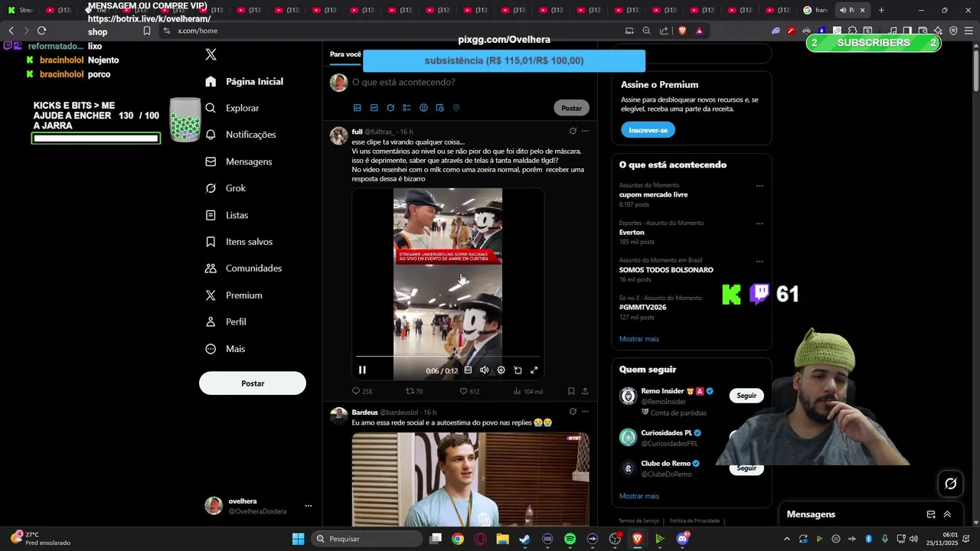Image resolution: width=980 pixels, height=551 pixels.
Task: Share the fulltrax_ post
Action: 585,391
